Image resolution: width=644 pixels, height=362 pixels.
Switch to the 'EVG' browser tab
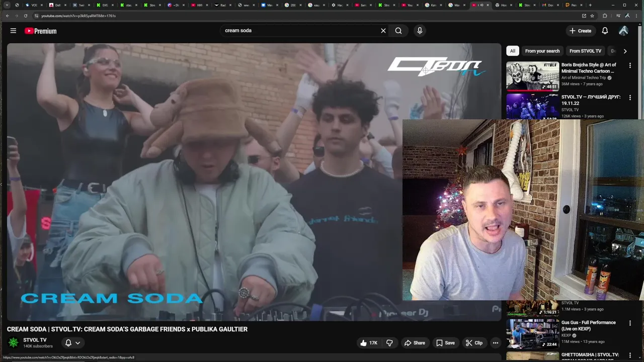pyautogui.click(x=105, y=5)
